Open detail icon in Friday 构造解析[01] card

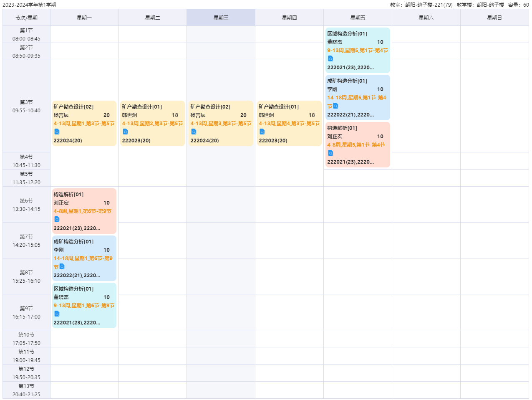[330, 153]
